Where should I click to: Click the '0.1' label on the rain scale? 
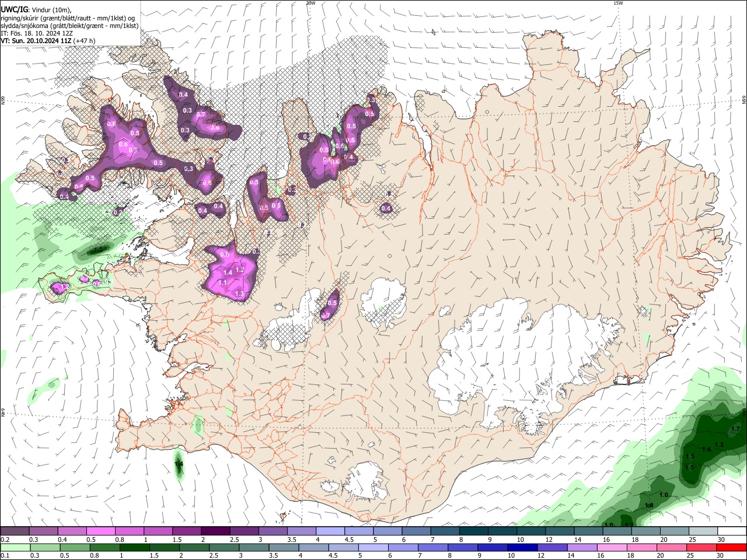[4, 556]
